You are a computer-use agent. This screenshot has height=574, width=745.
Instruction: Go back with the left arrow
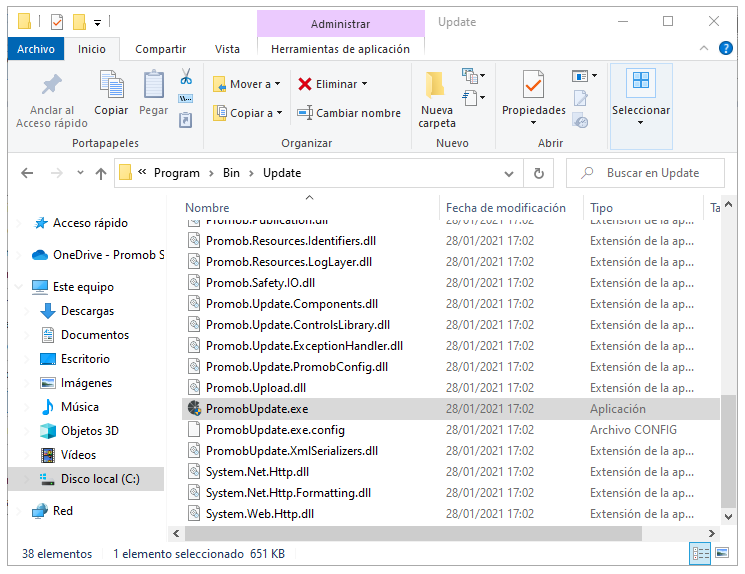coord(27,173)
